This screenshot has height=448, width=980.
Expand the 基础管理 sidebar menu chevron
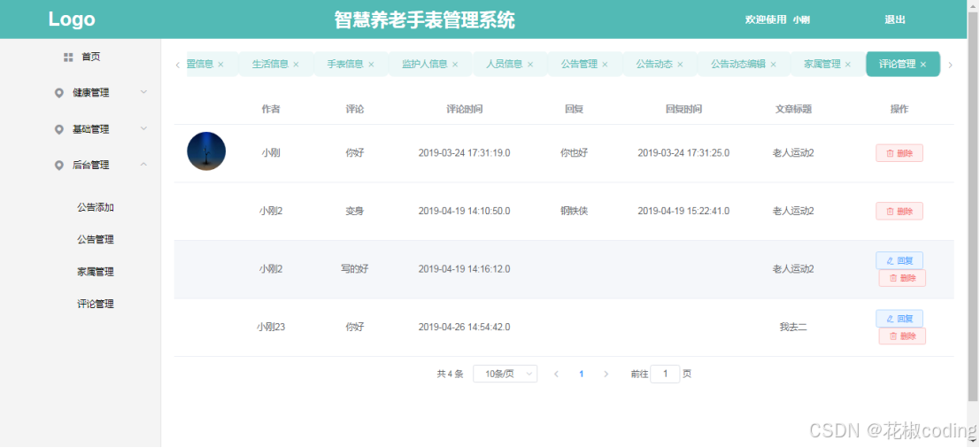(x=143, y=128)
